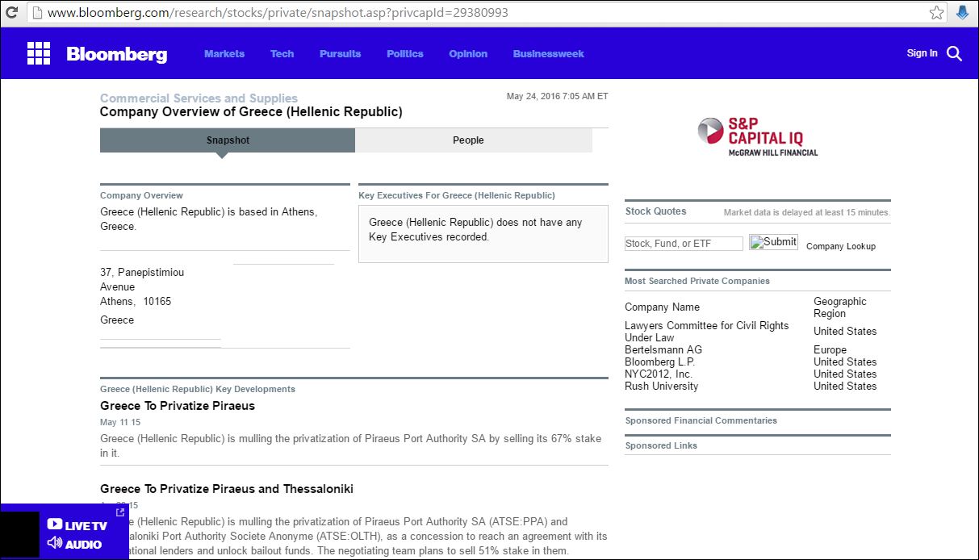Click Sponsored Financial Commentaries heading
The width and height of the screenshot is (979, 560).
701,420
